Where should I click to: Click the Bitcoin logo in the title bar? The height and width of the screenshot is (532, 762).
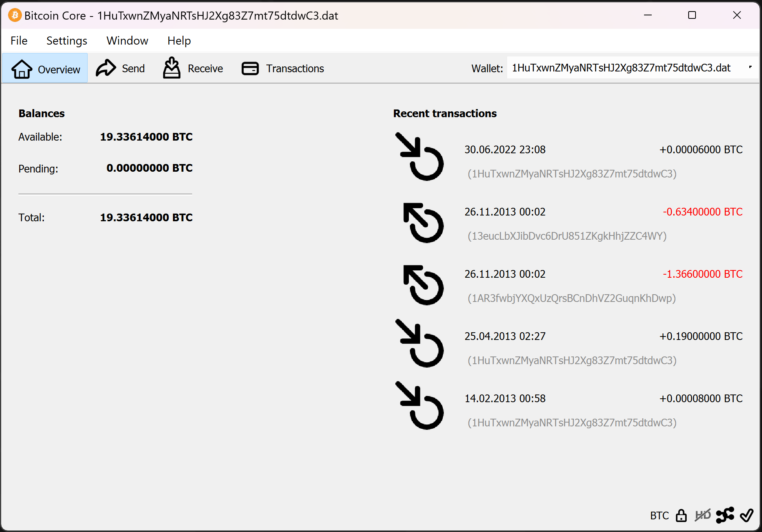click(15, 15)
